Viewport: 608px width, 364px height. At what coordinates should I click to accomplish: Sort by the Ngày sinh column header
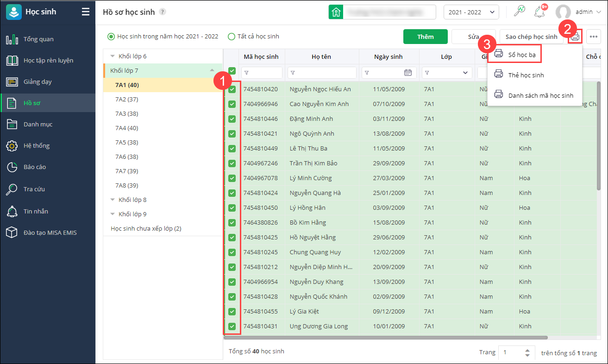pyautogui.click(x=389, y=57)
